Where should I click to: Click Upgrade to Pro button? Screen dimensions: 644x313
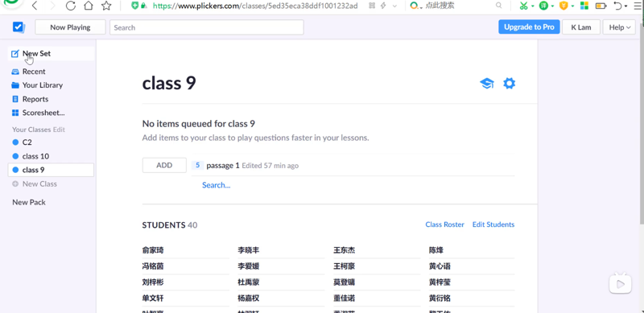(x=529, y=27)
